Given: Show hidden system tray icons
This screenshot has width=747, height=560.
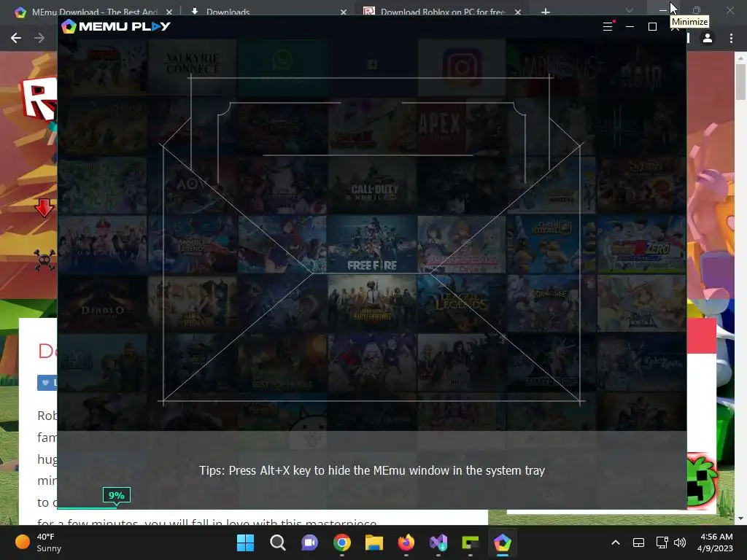Looking at the screenshot, I should [x=616, y=542].
